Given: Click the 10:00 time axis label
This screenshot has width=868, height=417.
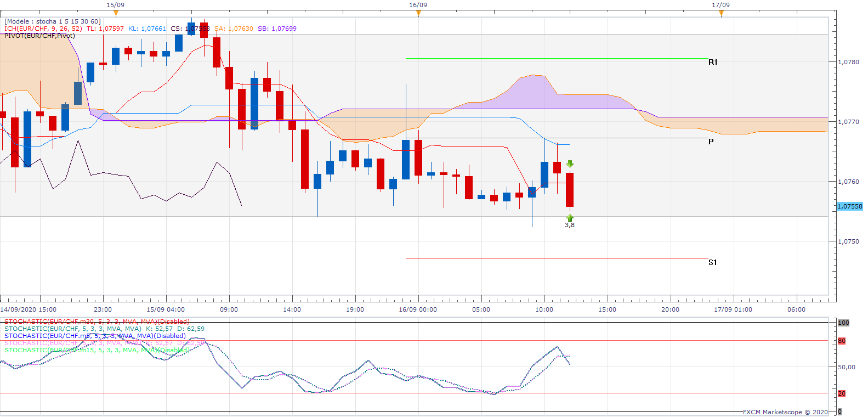Looking at the screenshot, I should point(544,309).
